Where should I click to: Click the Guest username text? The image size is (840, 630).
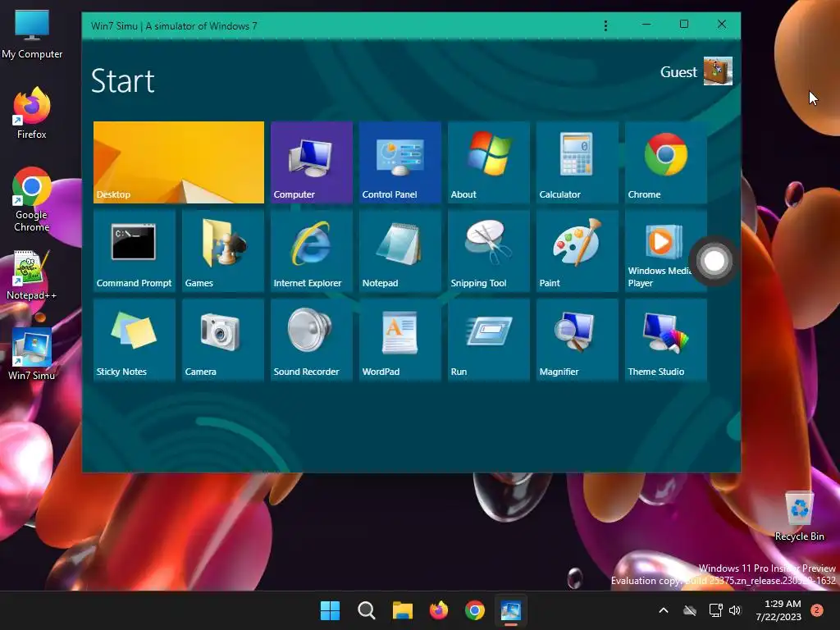coord(678,72)
